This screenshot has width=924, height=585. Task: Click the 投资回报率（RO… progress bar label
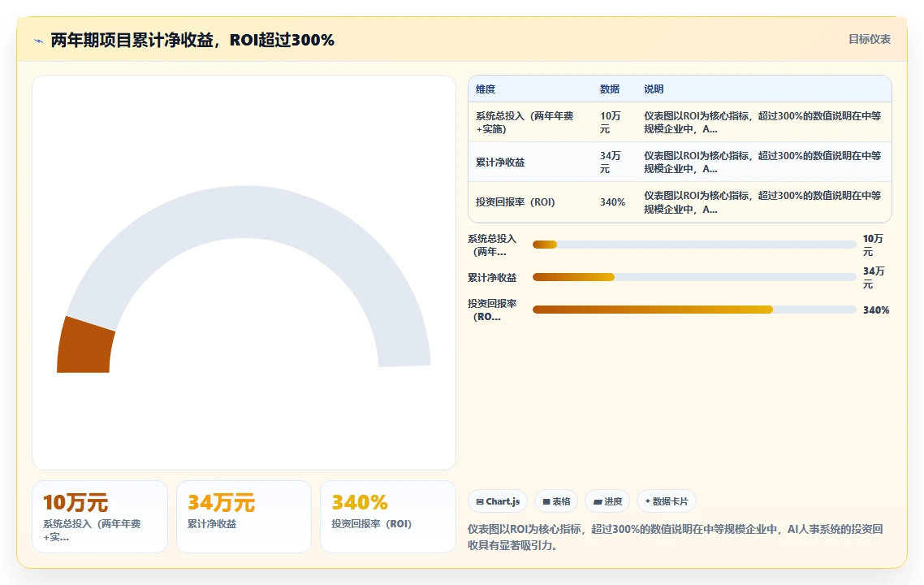point(493,310)
